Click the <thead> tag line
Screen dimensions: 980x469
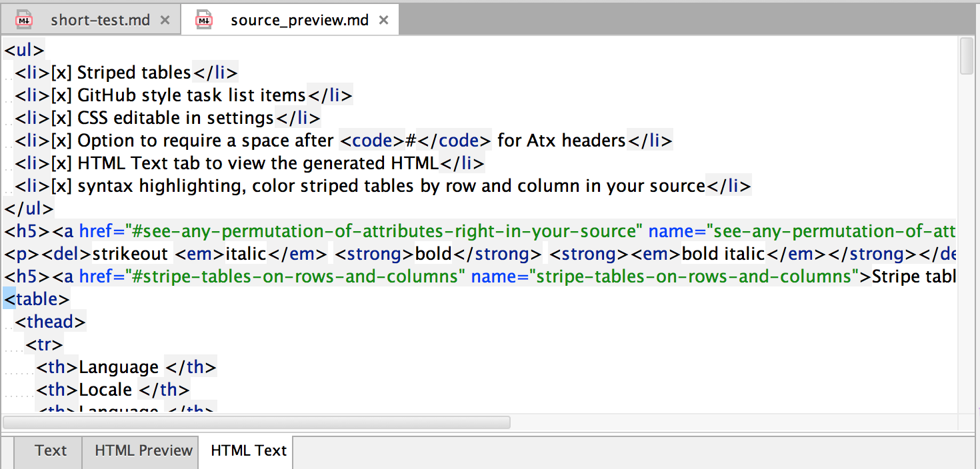(51, 322)
